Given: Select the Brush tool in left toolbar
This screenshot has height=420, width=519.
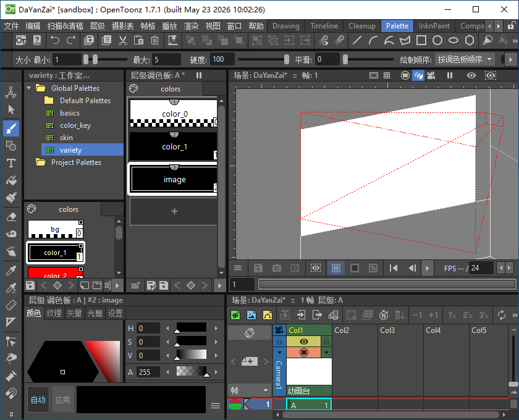Looking at the screenshot, I should click(11, 128).
